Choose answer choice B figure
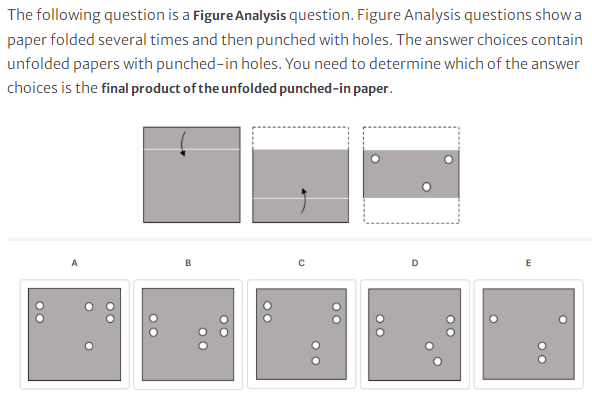The image size is (592, 397). pyautogui.click(x=188, y=334)
